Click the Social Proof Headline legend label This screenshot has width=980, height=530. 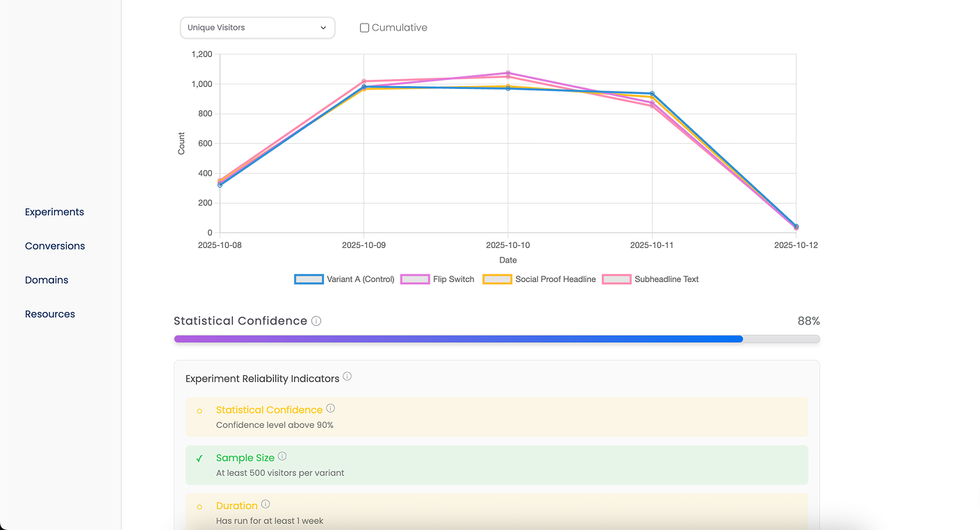555,279
